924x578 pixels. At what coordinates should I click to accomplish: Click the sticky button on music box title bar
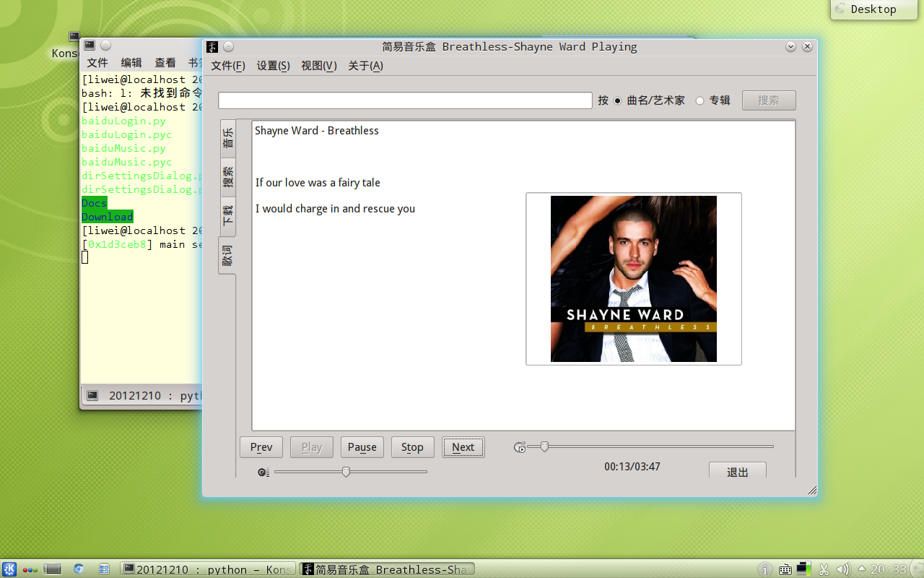[228, 47]
